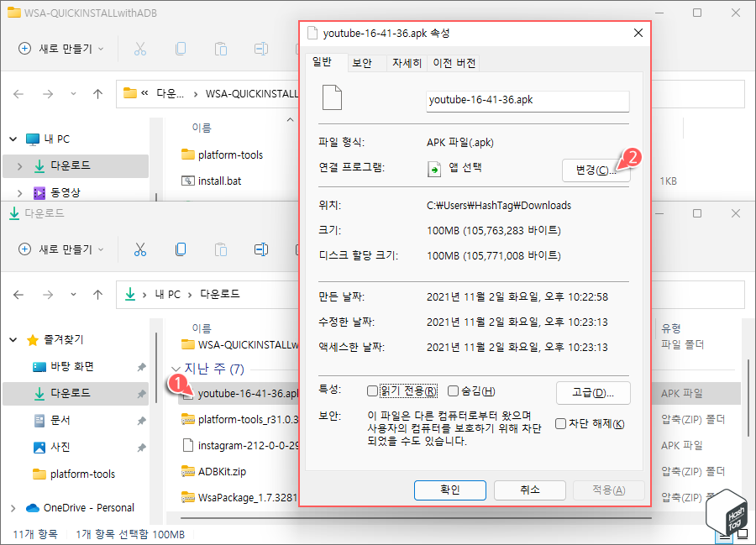The width and height of the screenshot is (756, 545).
Task: Open recent locations dropdown in upper window
Action: click(73, 94)
